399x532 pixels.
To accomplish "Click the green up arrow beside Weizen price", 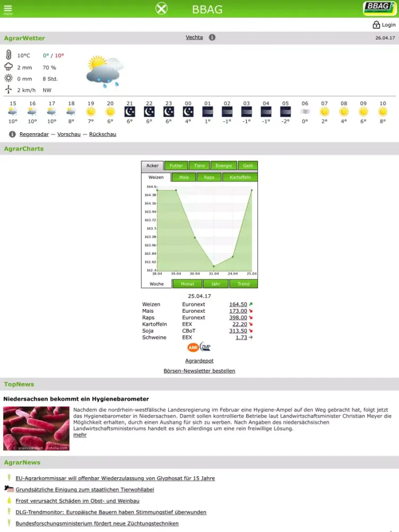I will [251, 304].
